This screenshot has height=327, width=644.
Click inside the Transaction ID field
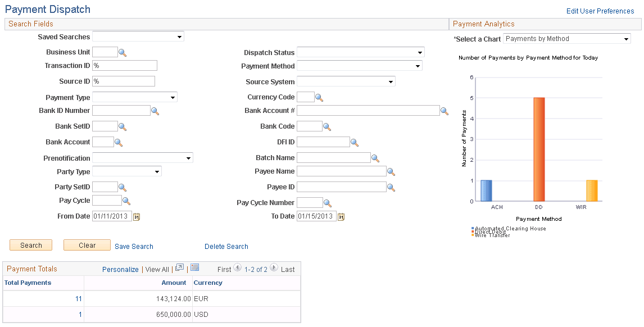coord(124,65)
